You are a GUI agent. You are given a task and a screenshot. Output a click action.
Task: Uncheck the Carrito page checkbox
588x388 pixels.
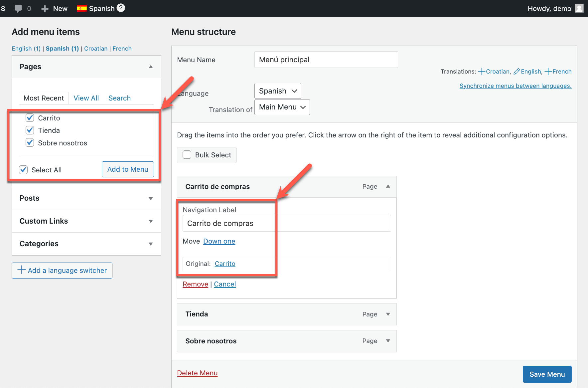[30, 118]
